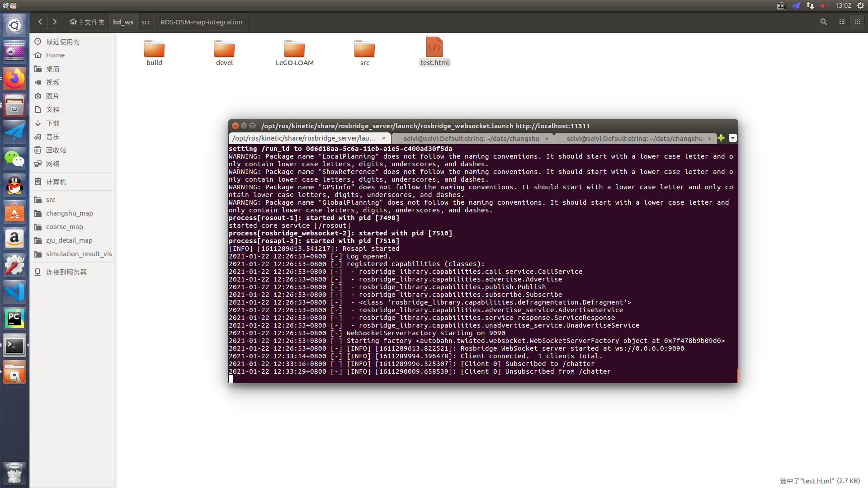Image resolution: width=868 pixels, height=488 pixels.
Task: Switch to grid view icon
Action: coord(857,22)
